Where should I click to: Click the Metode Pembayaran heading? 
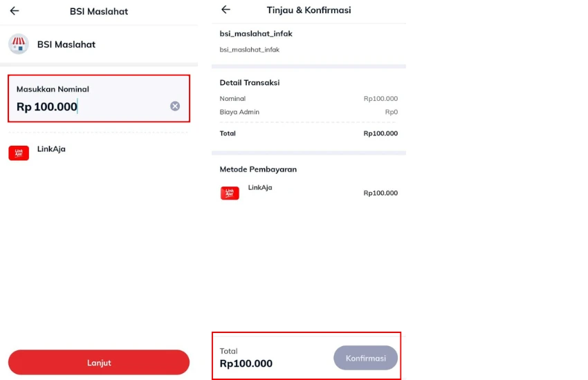pyautogui.click(x=258, y=169)
